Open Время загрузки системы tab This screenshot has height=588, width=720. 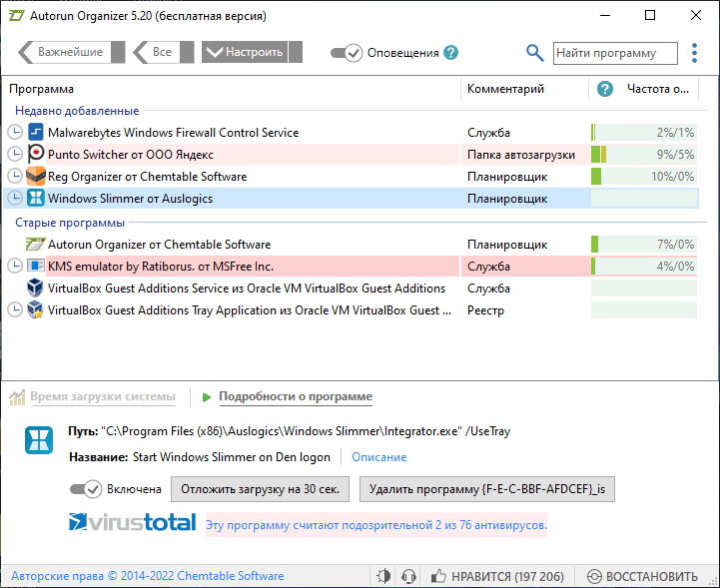coord(103,396)
